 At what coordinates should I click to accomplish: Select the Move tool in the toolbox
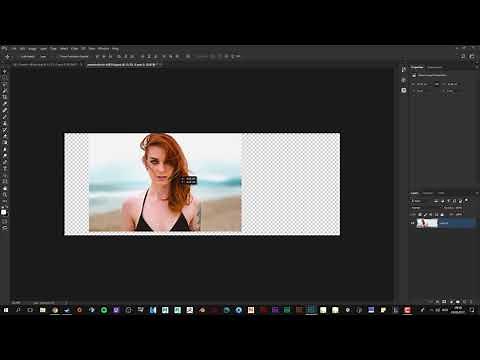coord(5,71)
